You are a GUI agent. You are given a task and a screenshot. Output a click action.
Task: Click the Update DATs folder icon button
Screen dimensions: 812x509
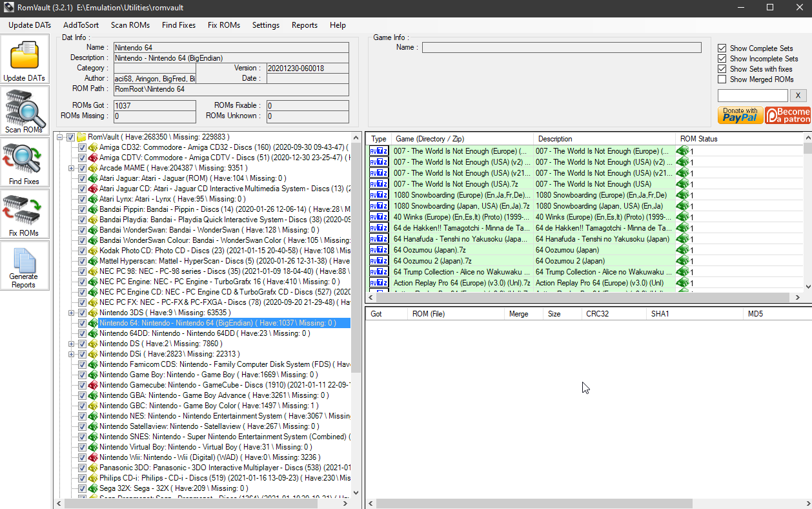pyautogui.click(x=25, y=59)
